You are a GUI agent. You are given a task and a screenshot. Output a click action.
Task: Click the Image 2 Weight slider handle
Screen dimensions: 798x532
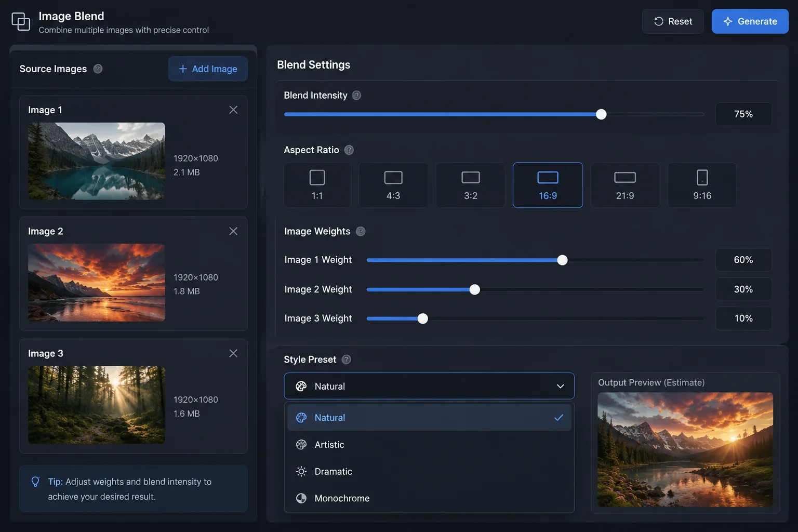(x=474, y=289)
